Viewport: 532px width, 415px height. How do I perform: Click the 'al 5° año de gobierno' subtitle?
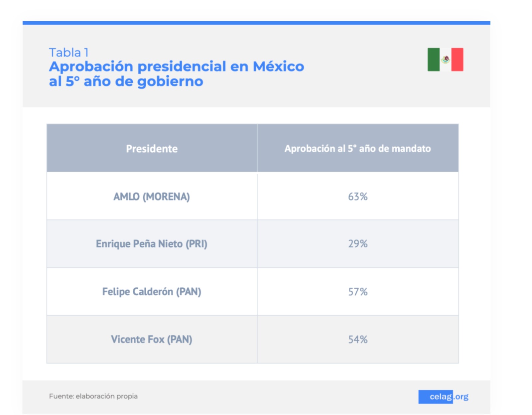coord(126,81)
